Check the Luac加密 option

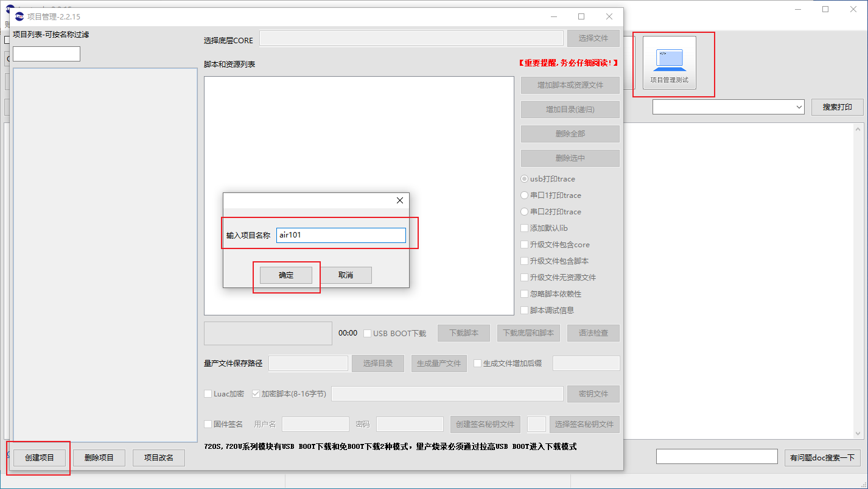pyautogui.click(x=208, y=394)
